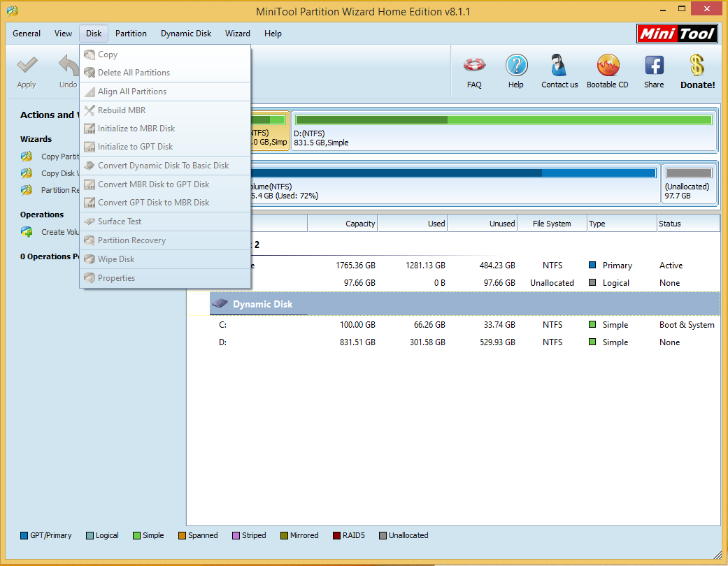Click the Dynamic Disk drive icon
Viewport: 728px width, 566px height.
[220, 304]
